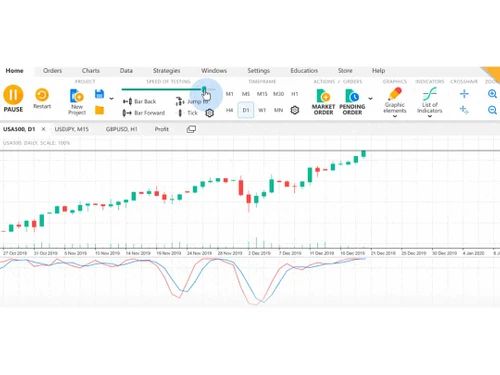
Task: Open the Data ribbon tab
Action: [126, 71]
